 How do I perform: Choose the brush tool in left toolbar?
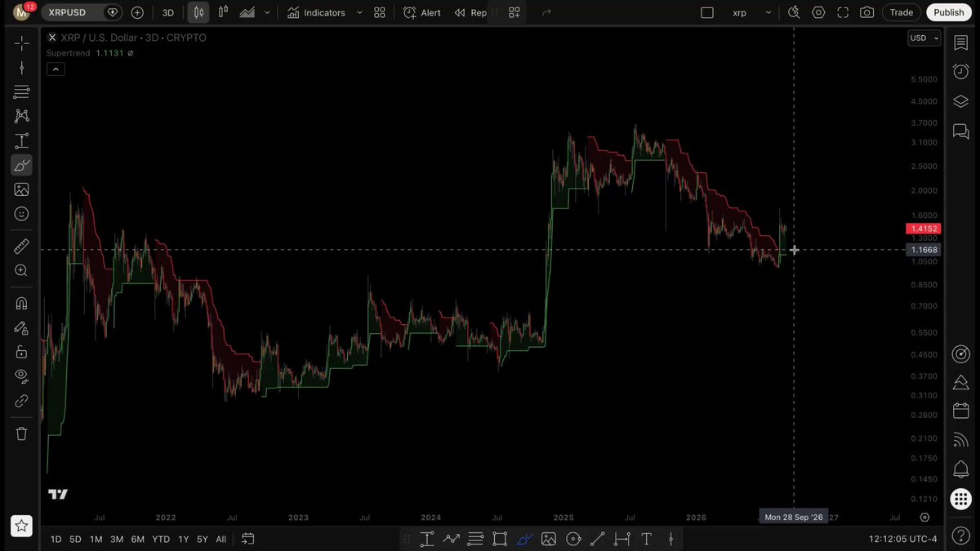[x=21, y=165]
